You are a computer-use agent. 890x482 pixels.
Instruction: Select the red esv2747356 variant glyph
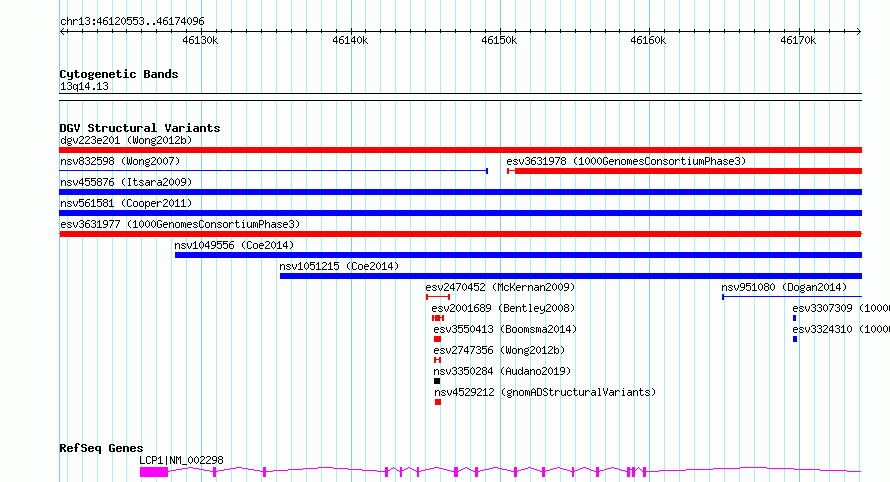pyautogui.click(x=437, y=360)
